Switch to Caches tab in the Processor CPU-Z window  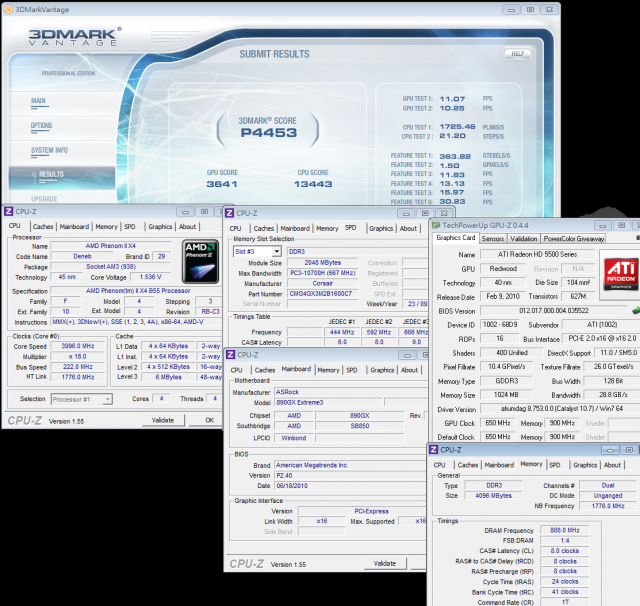43,226
